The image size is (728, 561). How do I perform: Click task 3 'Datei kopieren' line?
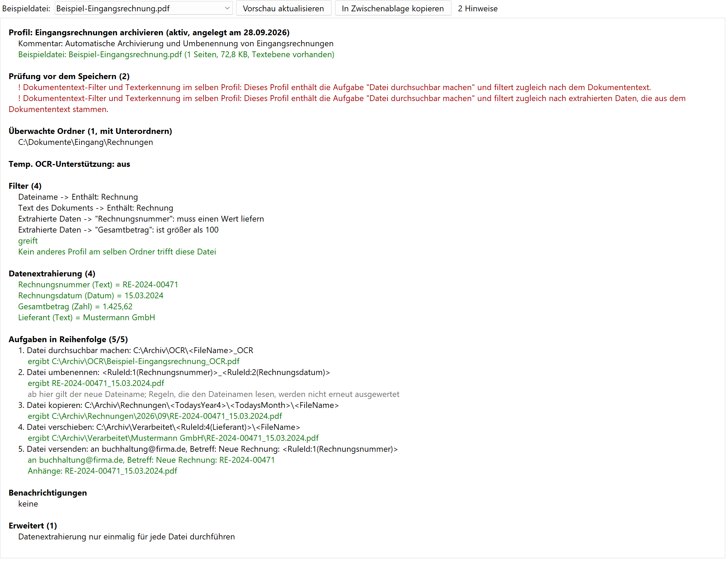pos(178,405)
